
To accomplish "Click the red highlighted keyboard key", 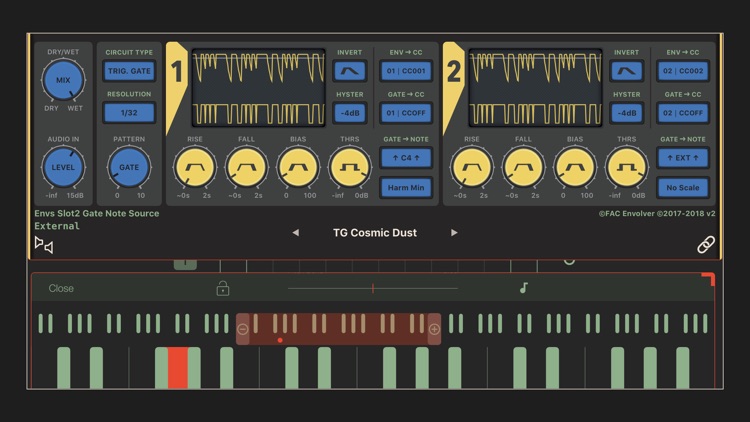I will [x=177, y=367].
